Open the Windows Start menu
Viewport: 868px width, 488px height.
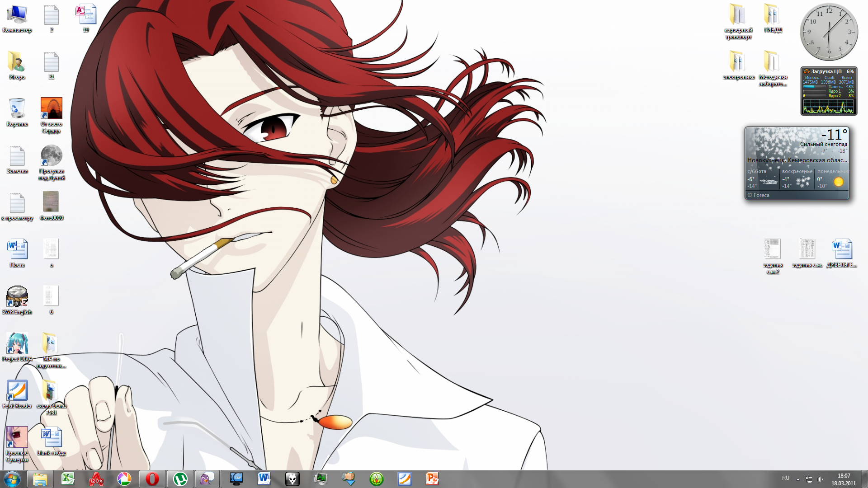click(12, 479)
